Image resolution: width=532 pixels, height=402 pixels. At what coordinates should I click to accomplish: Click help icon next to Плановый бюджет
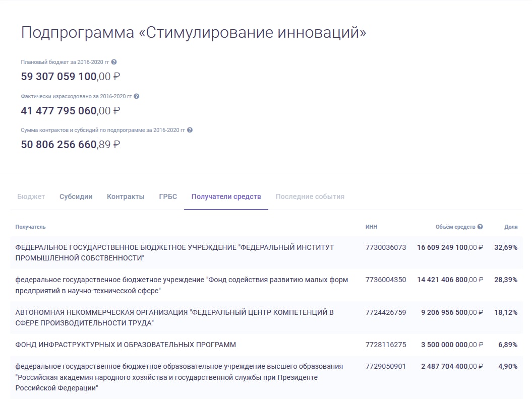[114, 62]
